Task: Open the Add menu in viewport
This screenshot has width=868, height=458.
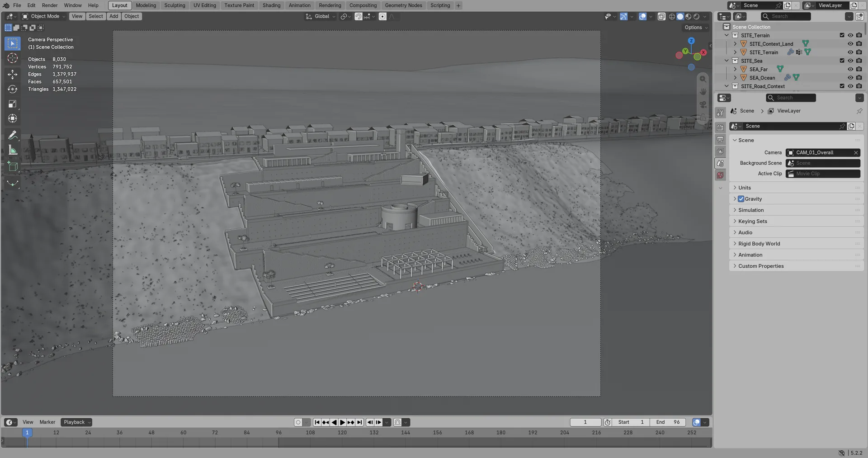Action: [x=114, y=16]
